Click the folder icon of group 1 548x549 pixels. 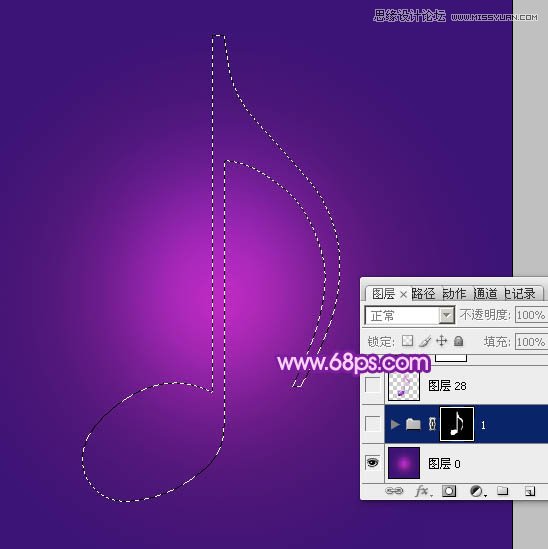click(x=413, y=424)
